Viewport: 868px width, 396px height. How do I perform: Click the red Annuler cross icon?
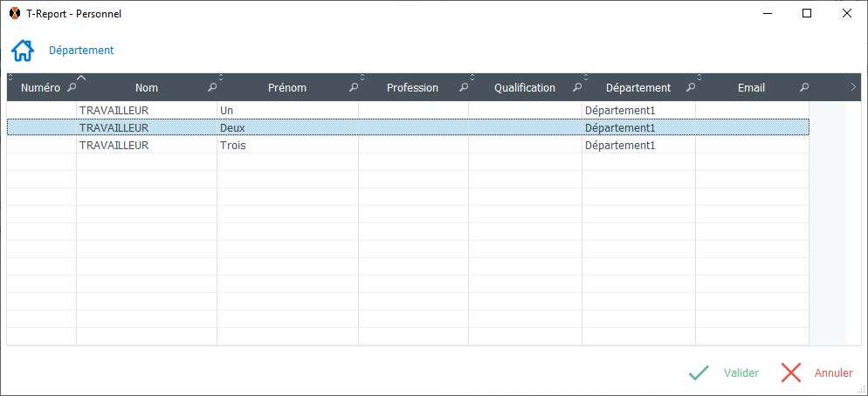tap(791, 373)
